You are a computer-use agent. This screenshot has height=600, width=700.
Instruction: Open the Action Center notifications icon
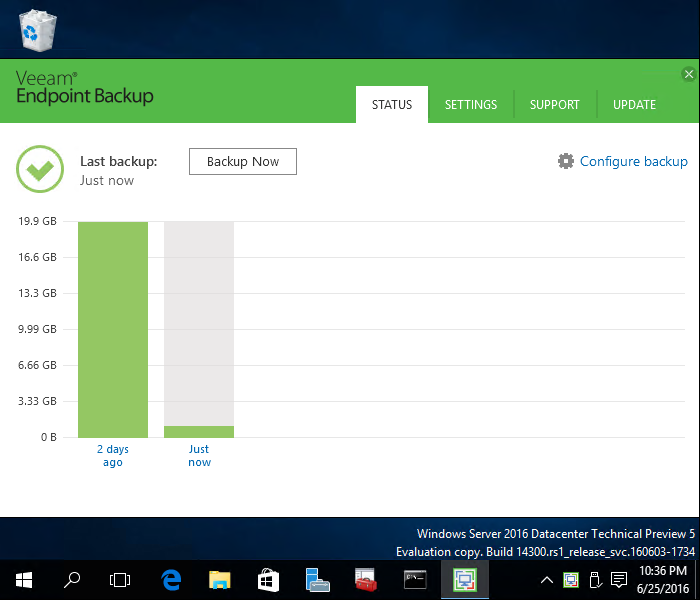click(x=619, y=580)
